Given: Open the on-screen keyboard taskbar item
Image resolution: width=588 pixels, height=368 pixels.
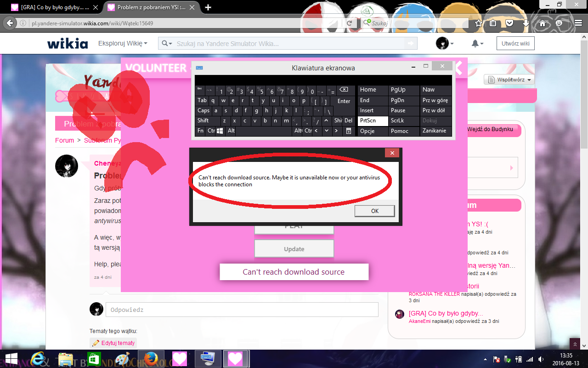Looking at the screenshot, I should (207, 358).
